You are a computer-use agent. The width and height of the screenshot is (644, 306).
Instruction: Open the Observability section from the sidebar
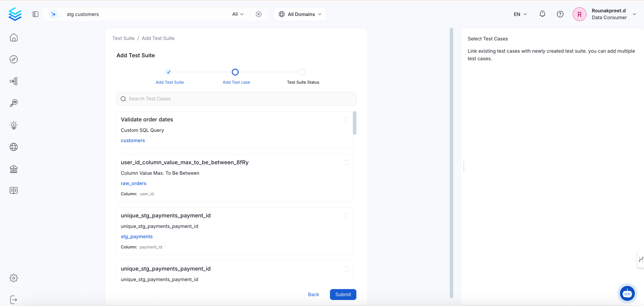tap(14, 103)
